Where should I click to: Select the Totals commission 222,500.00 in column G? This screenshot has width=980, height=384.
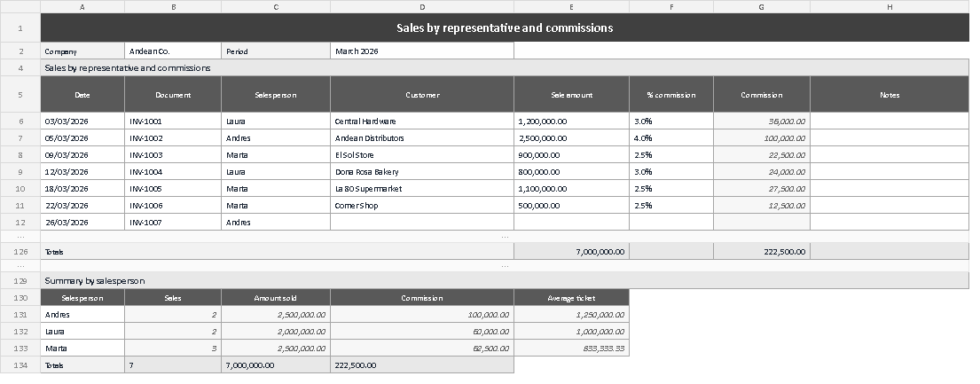click(x=762, y=251)
